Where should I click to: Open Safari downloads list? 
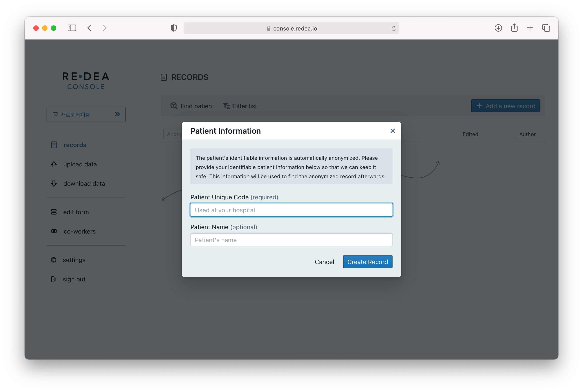498,28
